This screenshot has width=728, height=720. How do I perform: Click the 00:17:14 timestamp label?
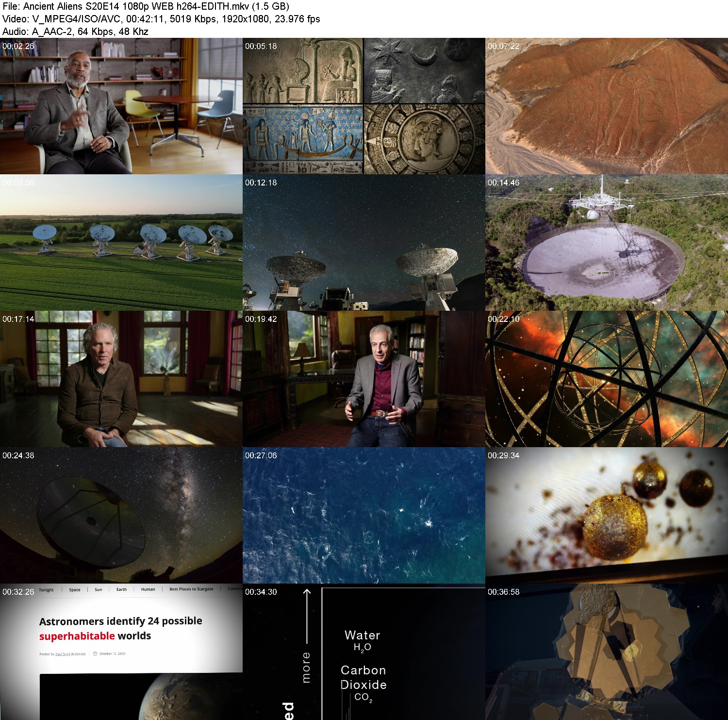click(18, 319)
